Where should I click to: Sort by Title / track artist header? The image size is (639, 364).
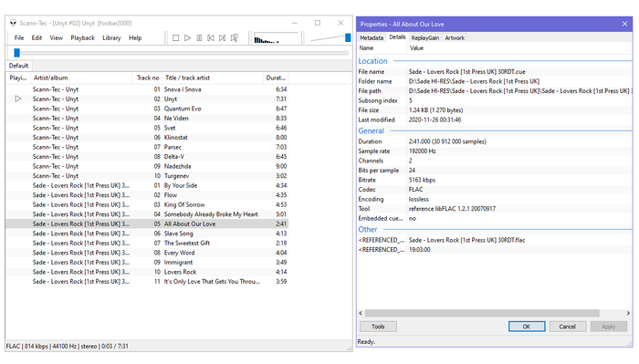pos(213,78)
